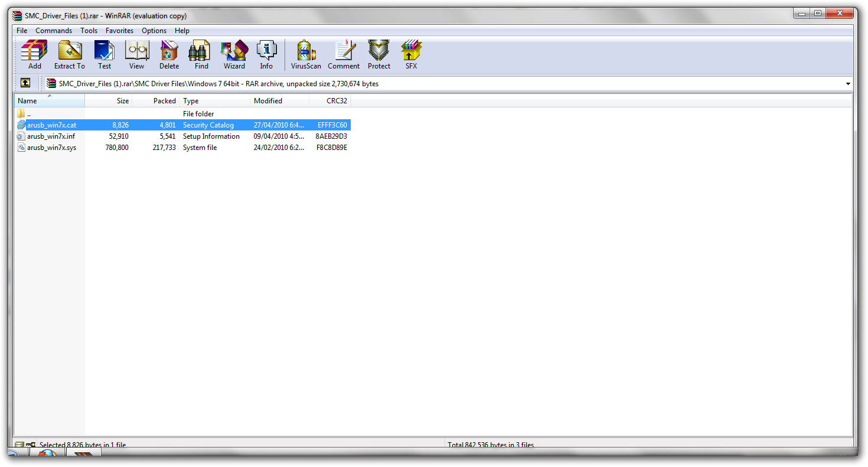The image size is (868, 467).
Task: Click the Protect archive icon
Action: pyautogui.click(x=379, y=55)
